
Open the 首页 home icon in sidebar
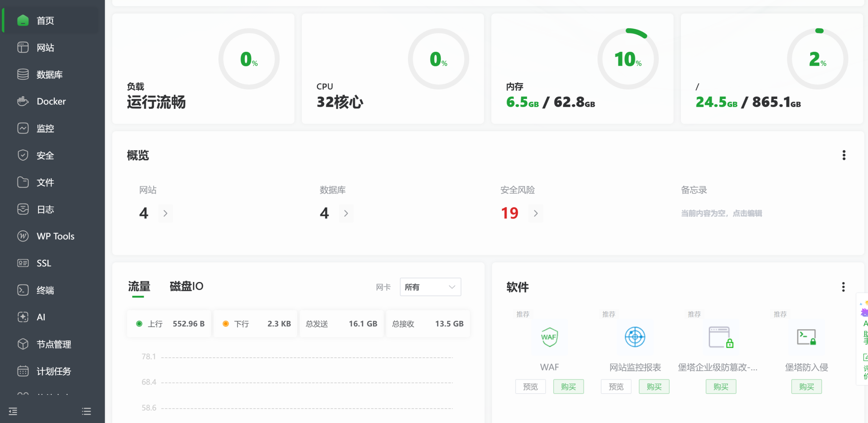[23, 20]
